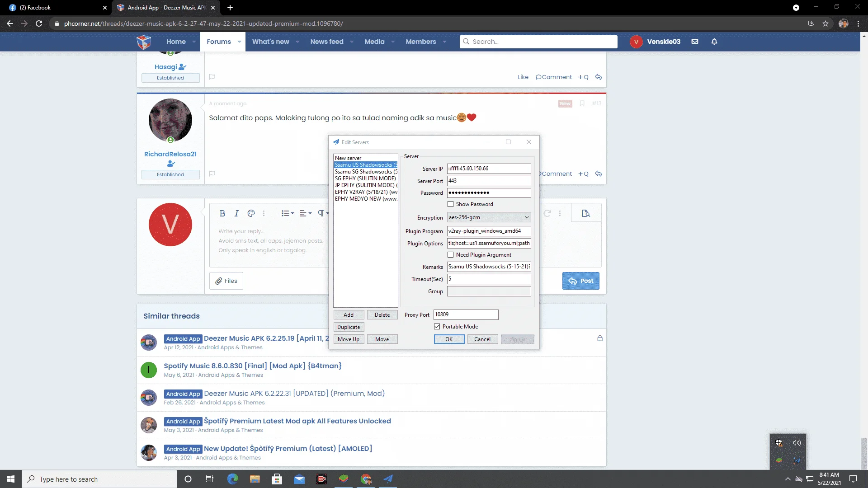Viewport: 868px width, 488px height.
Task: Open the list formatting dropdown in editor
Action: coord(288,213)
